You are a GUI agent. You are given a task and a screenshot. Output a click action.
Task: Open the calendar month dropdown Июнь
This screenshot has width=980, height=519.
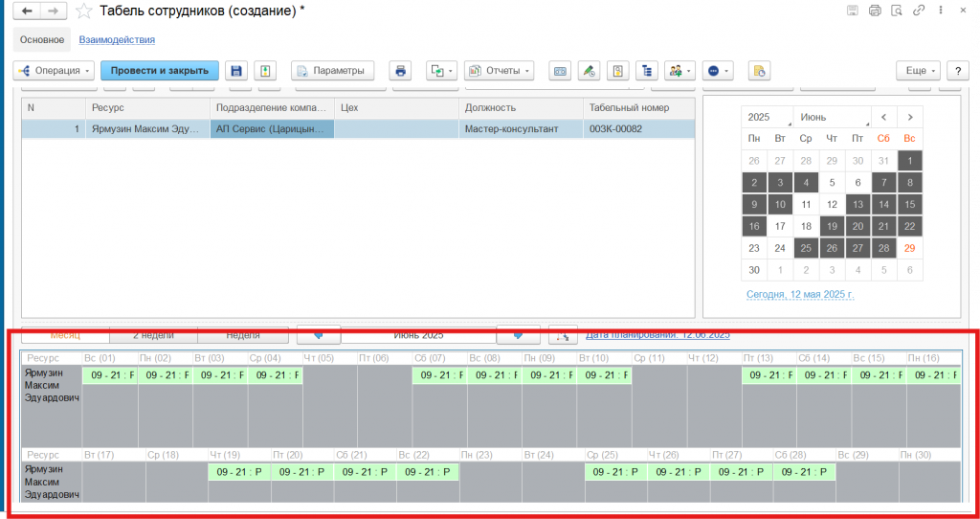pyautogui.click(x=834, y=117)
